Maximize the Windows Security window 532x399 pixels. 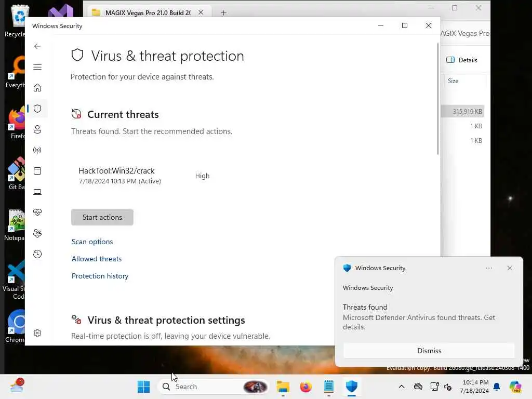(x=404, y=26)
